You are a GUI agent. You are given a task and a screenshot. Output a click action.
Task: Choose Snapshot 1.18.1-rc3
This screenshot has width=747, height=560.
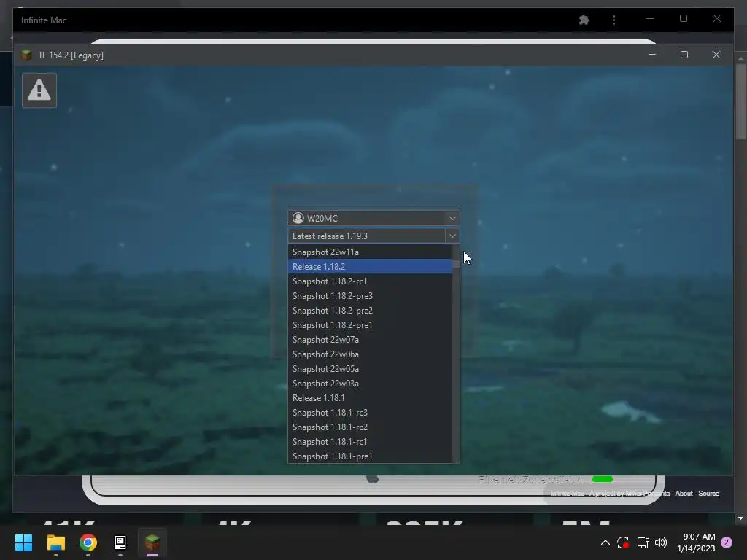pos(370,413)
